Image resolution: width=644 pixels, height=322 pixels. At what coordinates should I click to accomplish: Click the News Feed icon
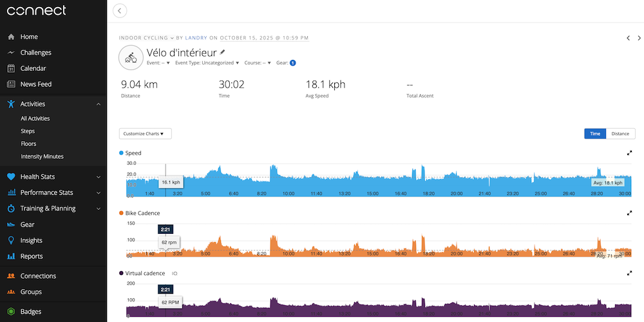pyautogui.click(x=12, y=84)
